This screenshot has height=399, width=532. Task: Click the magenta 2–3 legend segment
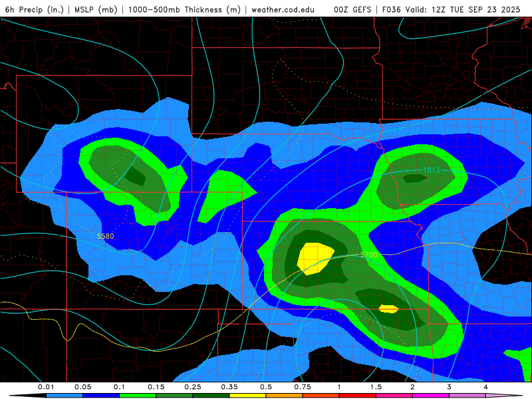pyautogui.click(x=431, y=396)
